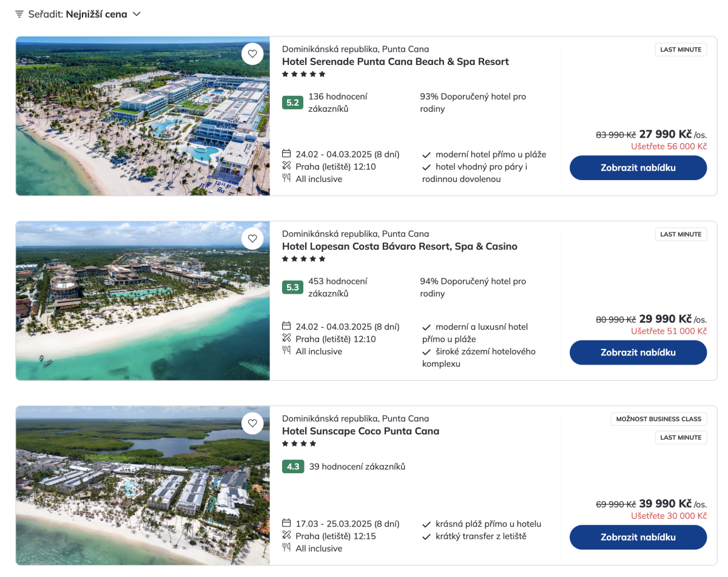Click airplane icon in Lopesan listing
The height and width of the screenshot is (577, 728).
[x=287, y=339]
